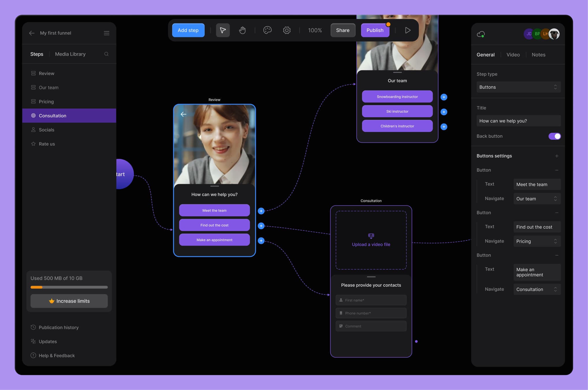Select the hand pan tool
The width and height of the screenshot is (588, 390).
[242, 30]
